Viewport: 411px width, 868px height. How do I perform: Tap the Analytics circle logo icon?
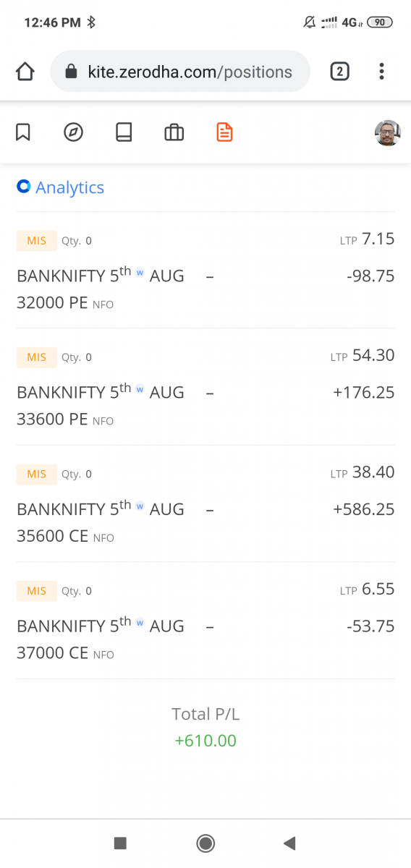23,187
